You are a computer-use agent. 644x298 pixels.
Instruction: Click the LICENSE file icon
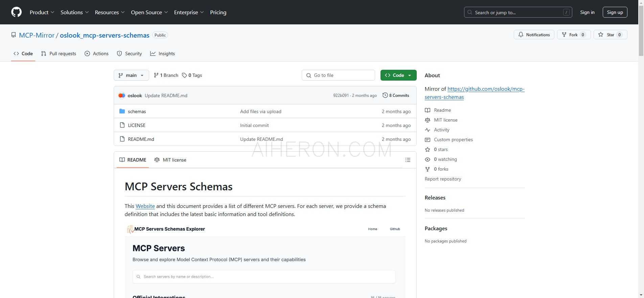122,125
